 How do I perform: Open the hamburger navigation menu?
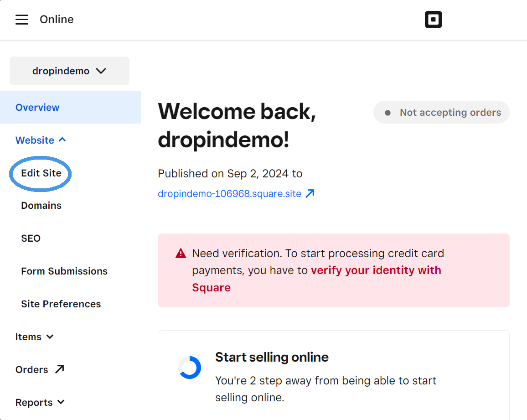21,19
